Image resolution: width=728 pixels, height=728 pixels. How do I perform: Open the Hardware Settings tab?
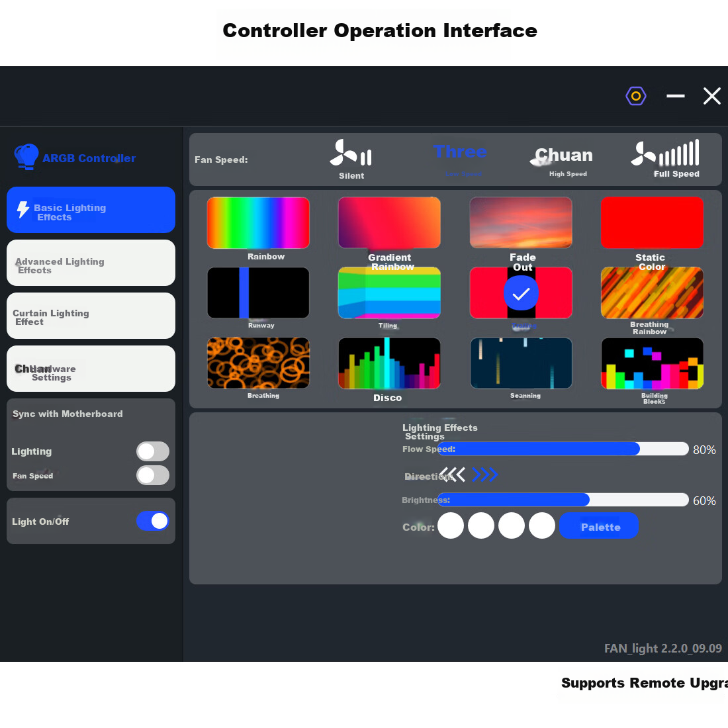(x=91, y=369)
